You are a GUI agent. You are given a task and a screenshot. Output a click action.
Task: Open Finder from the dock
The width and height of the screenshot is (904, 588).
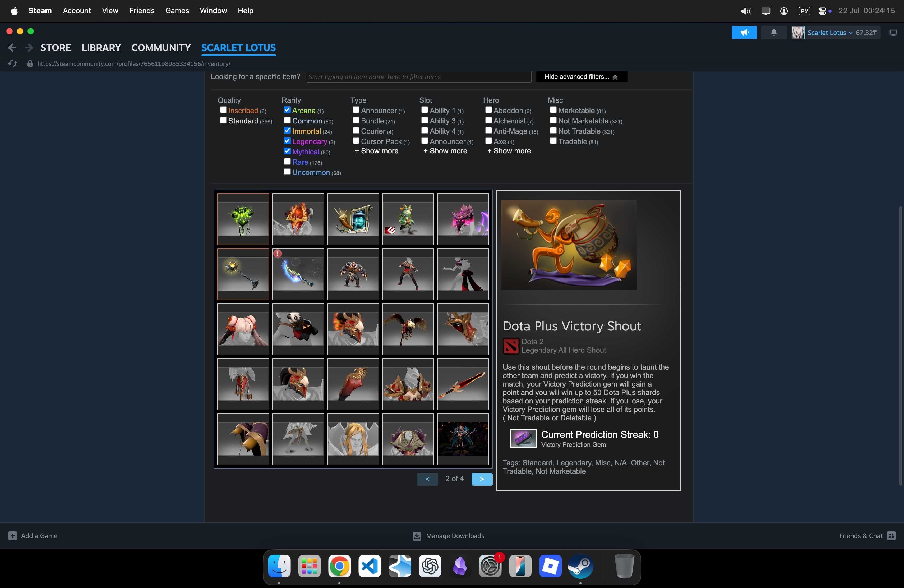tap(279, 566)
